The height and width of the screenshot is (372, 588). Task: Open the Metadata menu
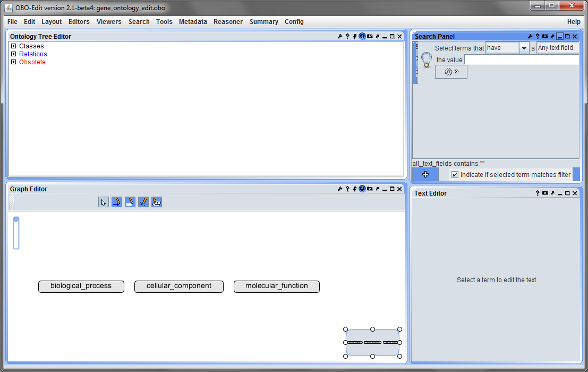(193, 22)
